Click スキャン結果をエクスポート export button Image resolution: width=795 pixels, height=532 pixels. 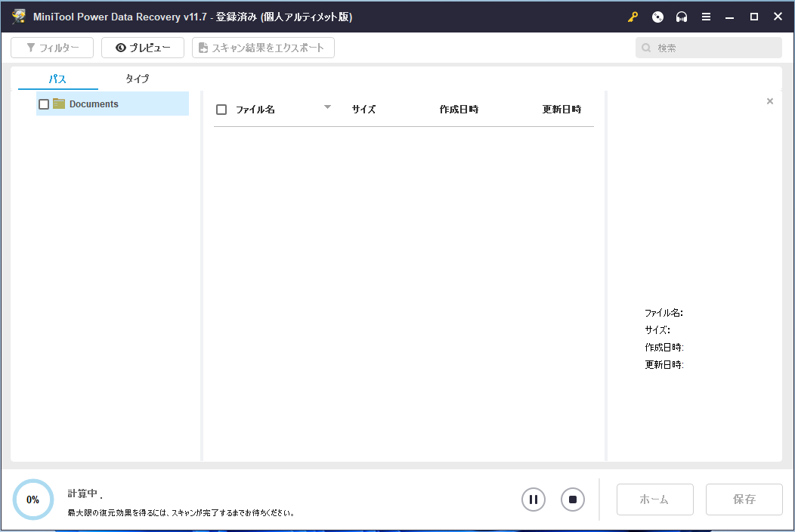[263, 48]
